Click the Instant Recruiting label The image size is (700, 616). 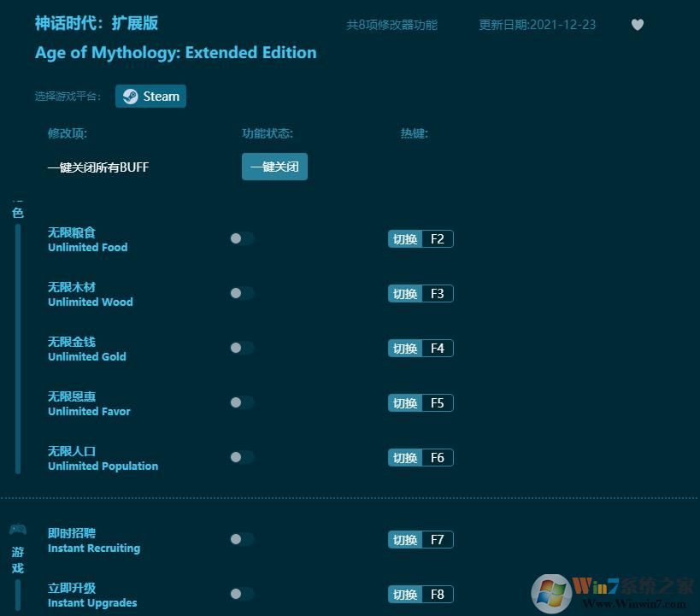94,549
